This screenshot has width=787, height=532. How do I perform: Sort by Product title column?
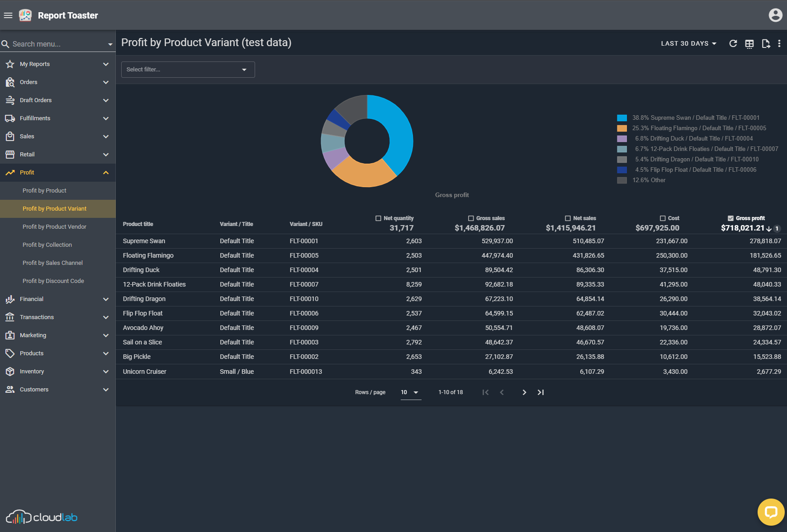click(x=138, y=224)
